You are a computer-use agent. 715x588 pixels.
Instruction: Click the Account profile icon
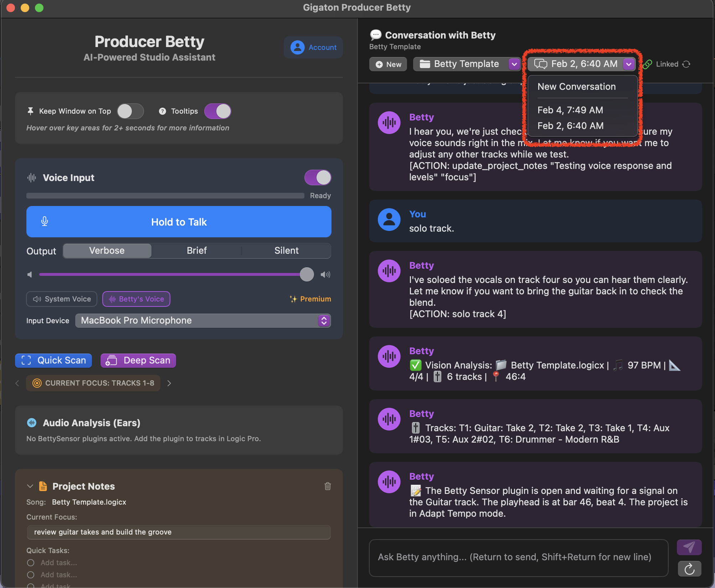[297, 47]
